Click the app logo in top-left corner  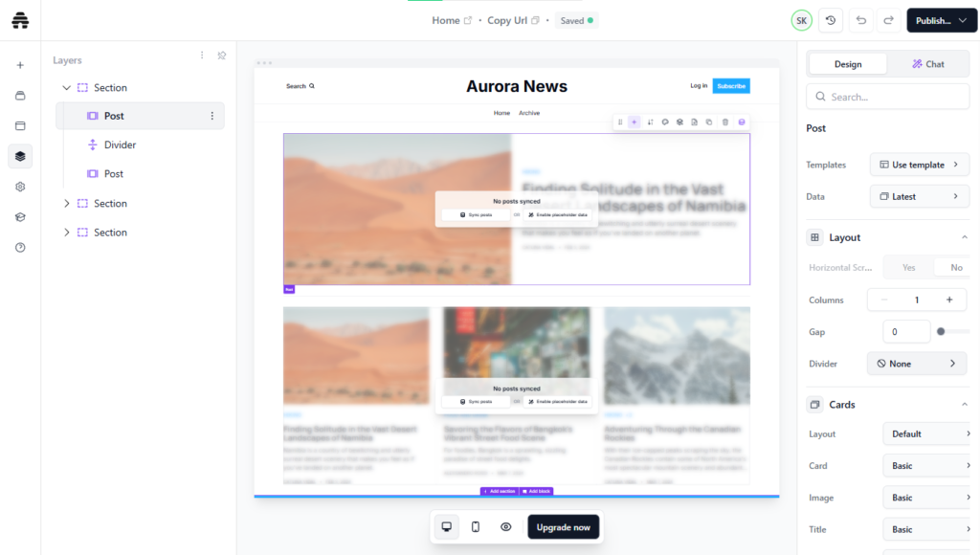click(20, 20)
